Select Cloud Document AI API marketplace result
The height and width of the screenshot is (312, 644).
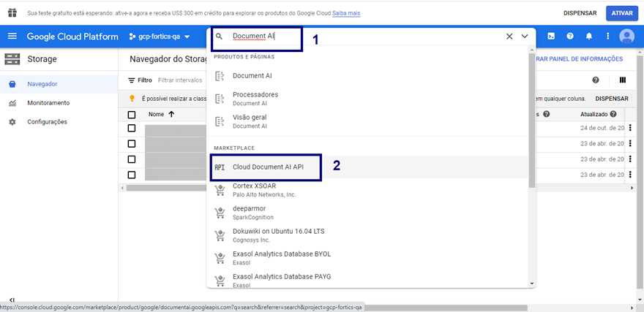pyautogui.click(x=367, y=167)
